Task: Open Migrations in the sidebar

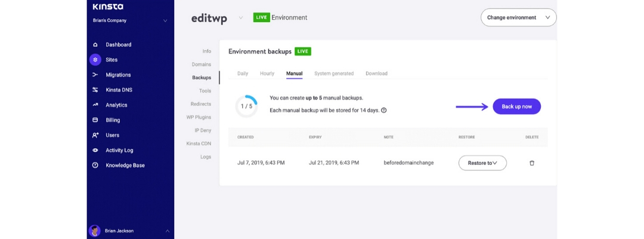Action: point(118,75)
